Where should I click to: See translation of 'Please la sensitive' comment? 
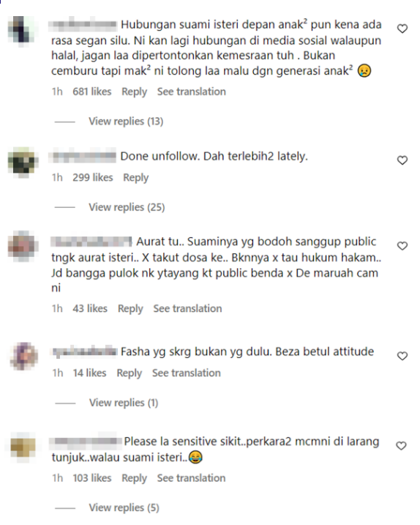tap(192, 478)
